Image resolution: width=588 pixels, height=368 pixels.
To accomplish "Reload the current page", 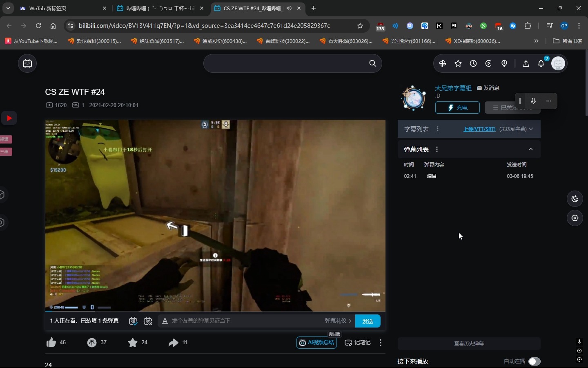I will [x=38, y=26].
